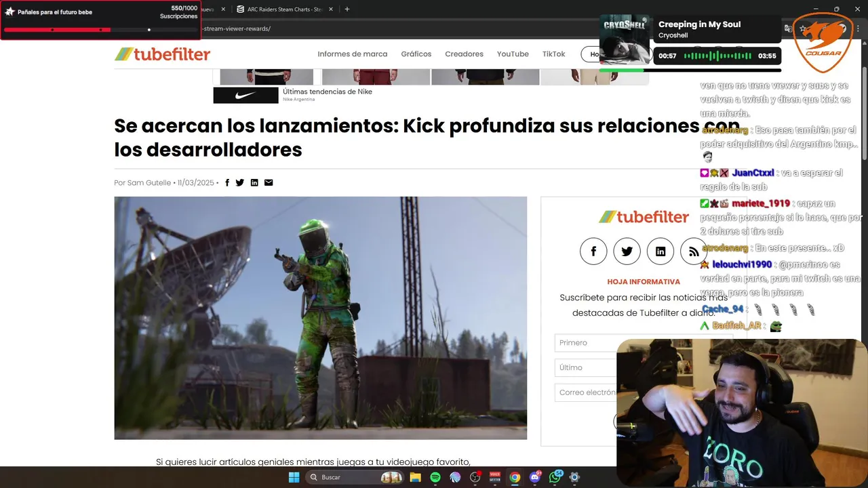Open WhatsApp from the taskbar
The width and height of the screenshot is (868, 488).
[x=555, y=477]
